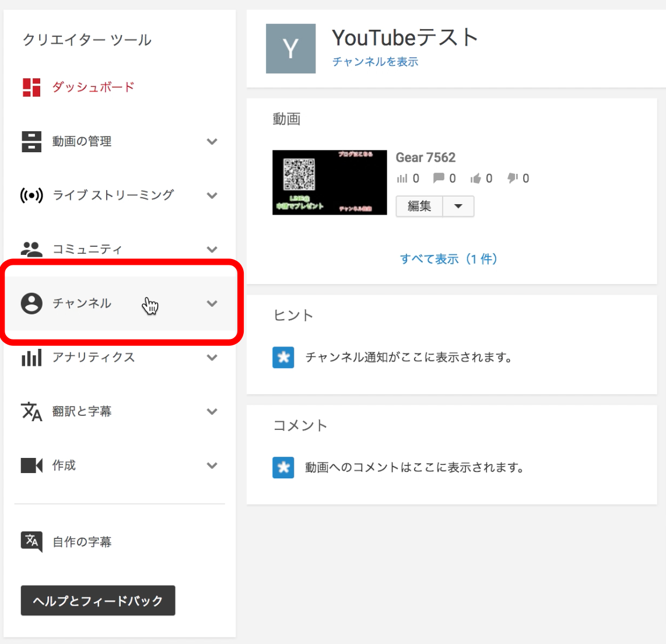
Task: Click the ヒント section heading
Action: click(x=293, y=315)
